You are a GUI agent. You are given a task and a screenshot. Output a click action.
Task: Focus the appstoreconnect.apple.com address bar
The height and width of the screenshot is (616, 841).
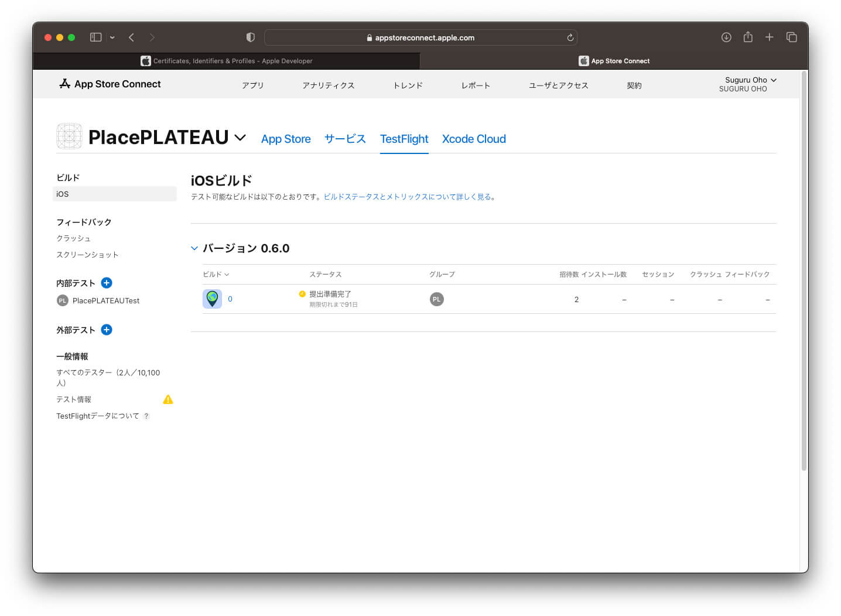(x=420, y=37)
